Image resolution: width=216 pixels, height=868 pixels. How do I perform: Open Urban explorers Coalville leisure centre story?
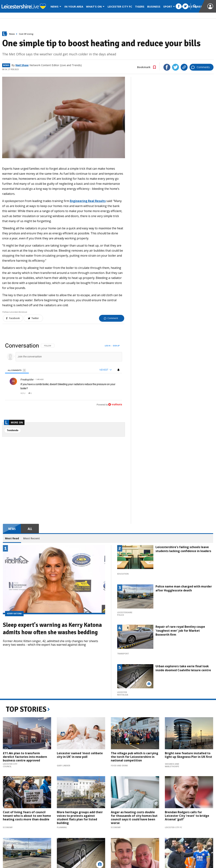pos(183,668)
